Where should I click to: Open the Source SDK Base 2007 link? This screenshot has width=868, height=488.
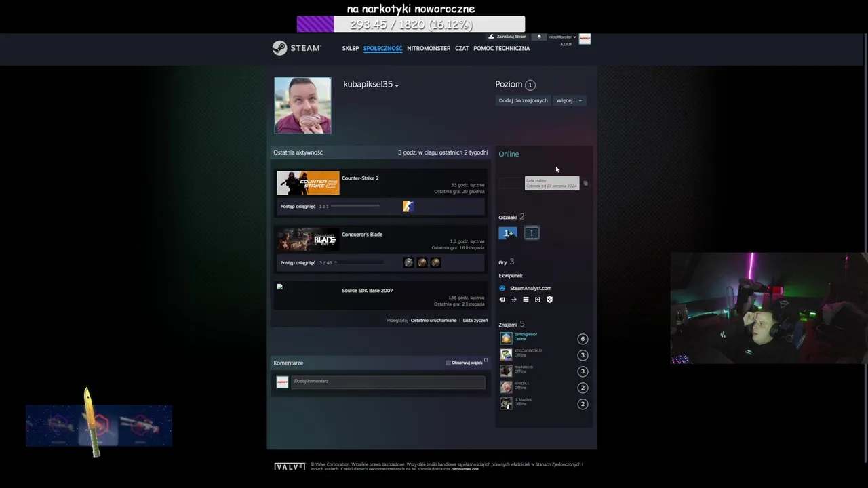coord(367,291)
